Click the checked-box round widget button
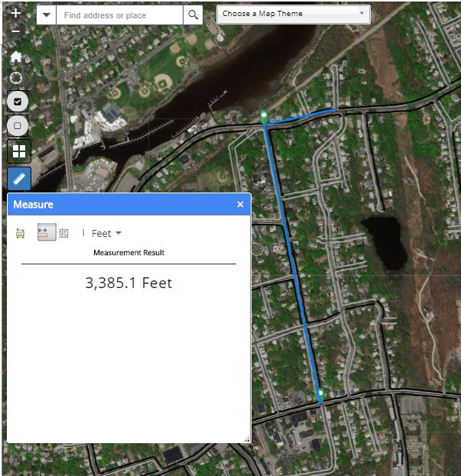Viewport: 461px width, 476px height. (x=18, y=101)
